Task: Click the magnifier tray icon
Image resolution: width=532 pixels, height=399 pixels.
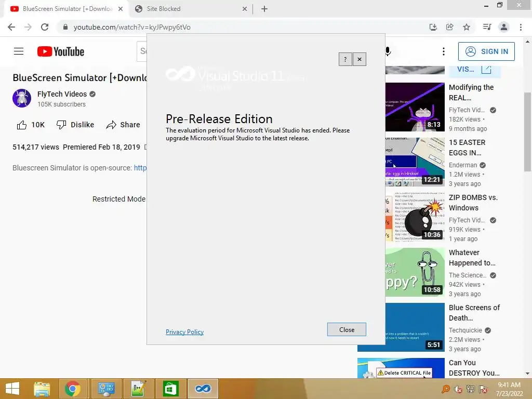Action: (x=445, y=389)
